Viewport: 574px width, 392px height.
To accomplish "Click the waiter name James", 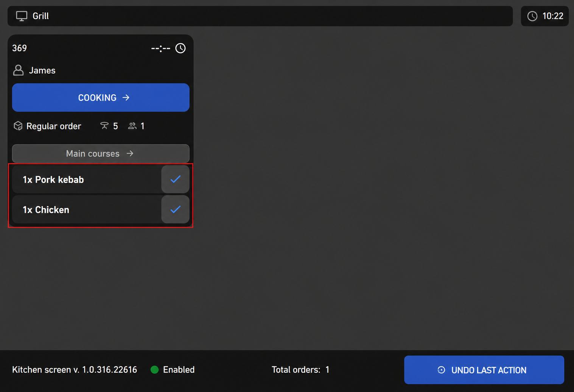I will point(42,70).
